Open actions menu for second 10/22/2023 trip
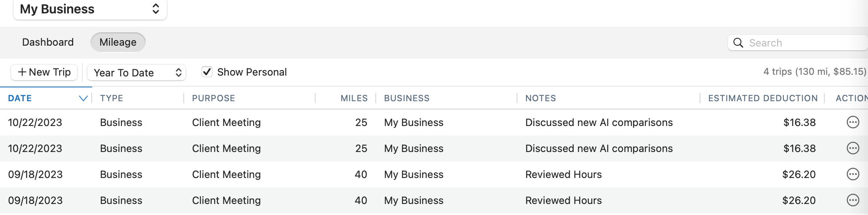Image resolution: width=868 pixels, height=215 pixels. pyautogui.click(x=852, y=148)
